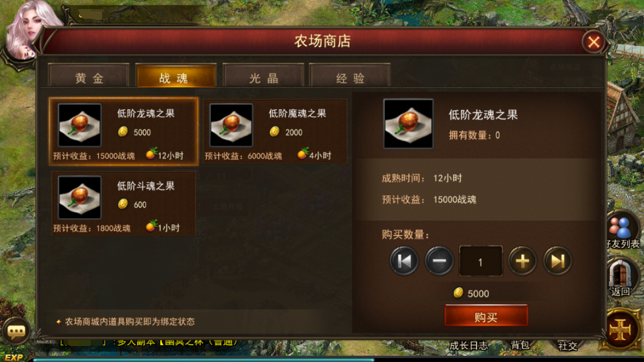Screen dimensions: 644x362
Task: Click the 返回 door icon
Action: 620,278
